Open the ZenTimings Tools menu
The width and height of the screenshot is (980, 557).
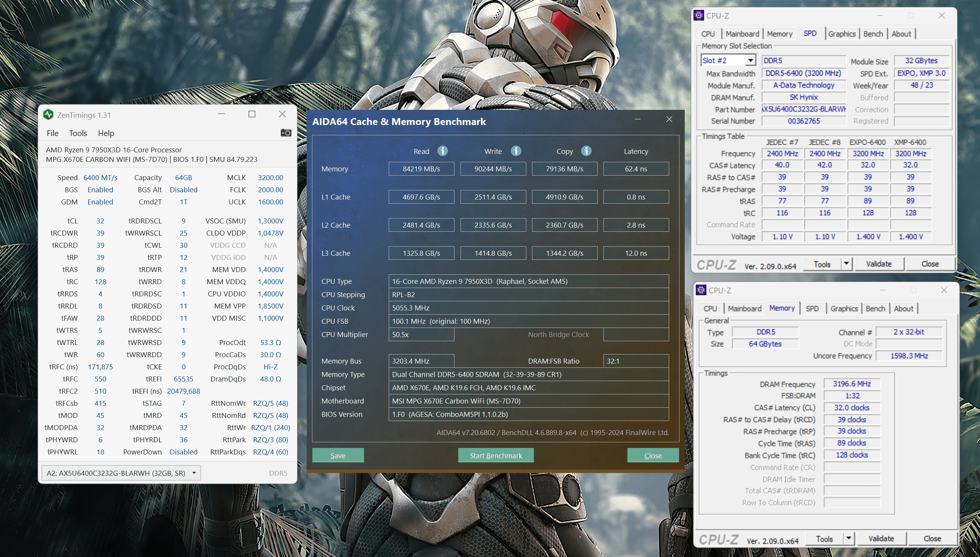[78, 133]
